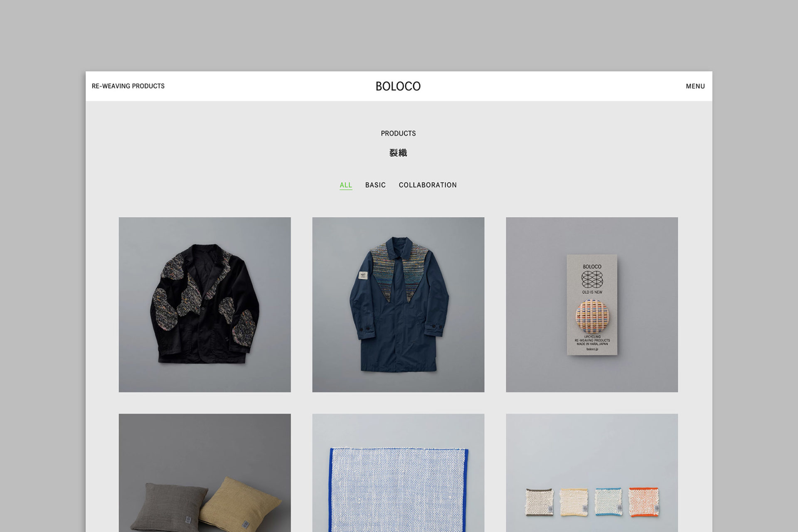Click the 裂織 Japanese title text
Viewport: 798px width, 532px height.
pyautogui.click(x=398, y=153)
